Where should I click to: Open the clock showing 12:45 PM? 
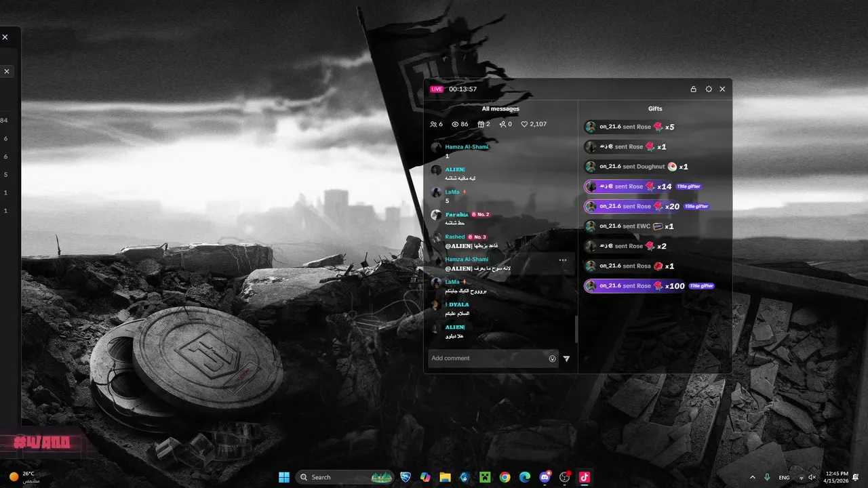(837, 477)
